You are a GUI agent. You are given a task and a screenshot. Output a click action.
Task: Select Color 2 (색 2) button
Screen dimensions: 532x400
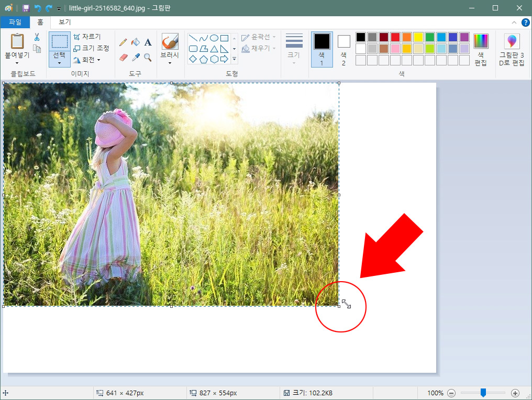tap(343, 50)
